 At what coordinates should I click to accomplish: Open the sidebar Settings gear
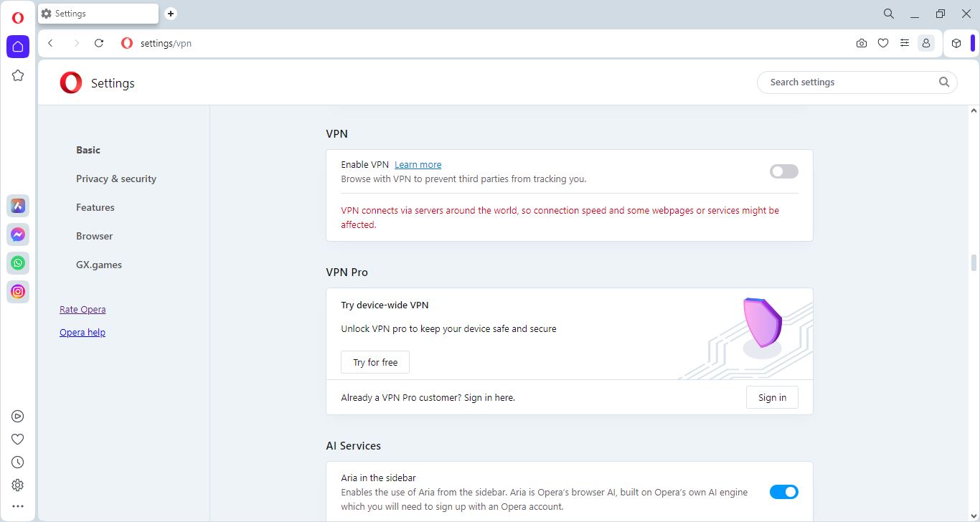tap(18, 485)
